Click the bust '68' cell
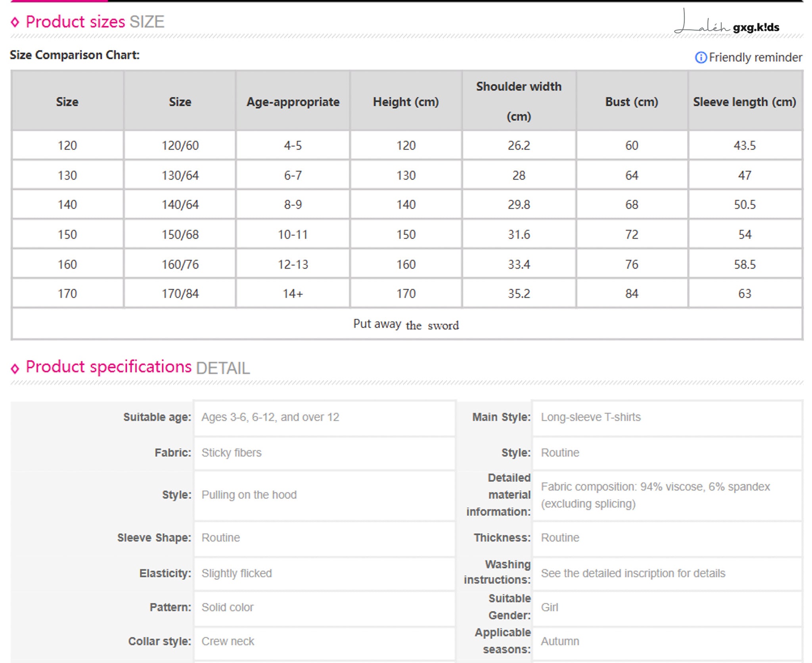 pyautogui.click(x=632, y=205)
